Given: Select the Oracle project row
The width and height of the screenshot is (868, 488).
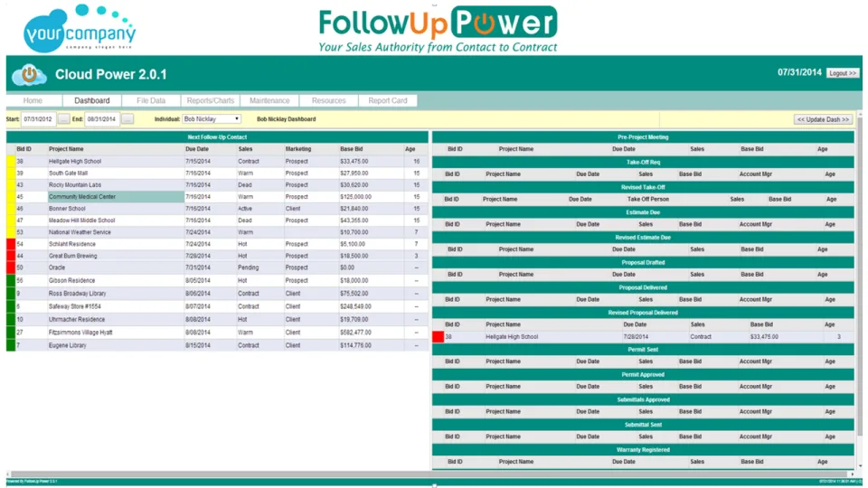Looking at the screenshot, I should pos(217,267).
